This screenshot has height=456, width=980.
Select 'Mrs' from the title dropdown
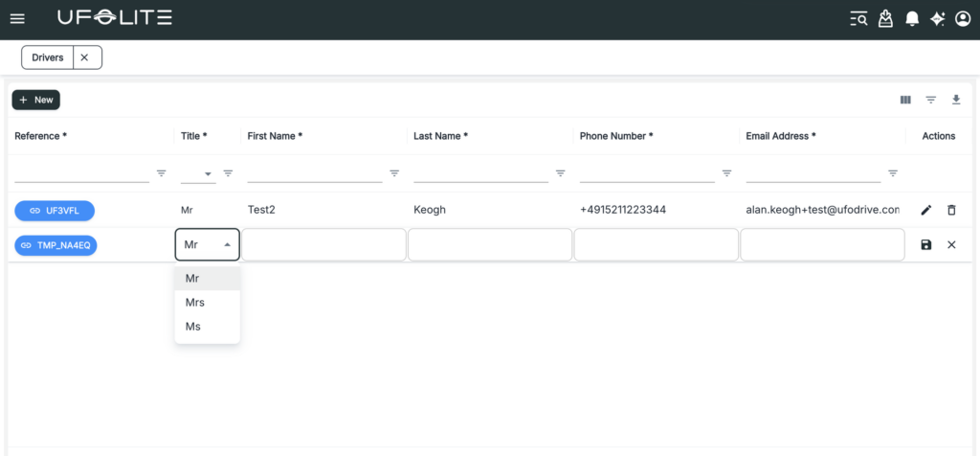pos(195,303)
